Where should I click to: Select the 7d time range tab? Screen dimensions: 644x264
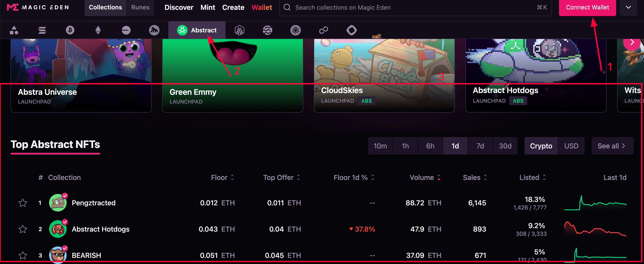pos(480,146)
